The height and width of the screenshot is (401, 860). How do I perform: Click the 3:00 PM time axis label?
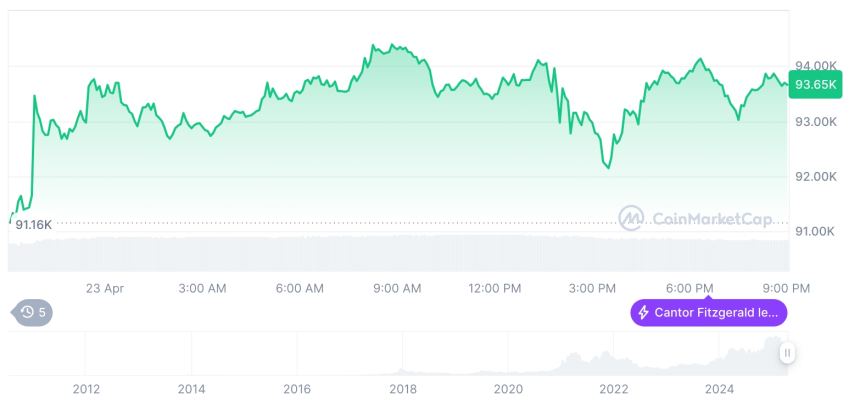pyautogui.click(x=593, y=288)
